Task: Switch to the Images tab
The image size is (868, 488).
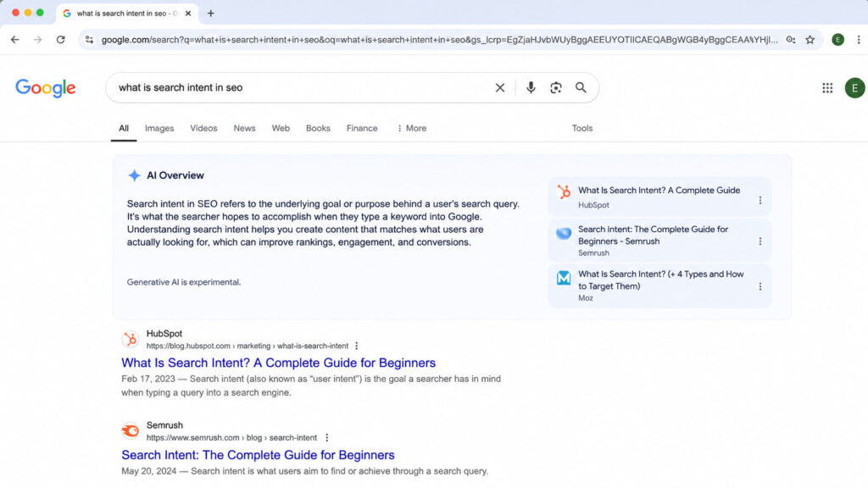Action: pyautogui.click(x=159, y=129)
